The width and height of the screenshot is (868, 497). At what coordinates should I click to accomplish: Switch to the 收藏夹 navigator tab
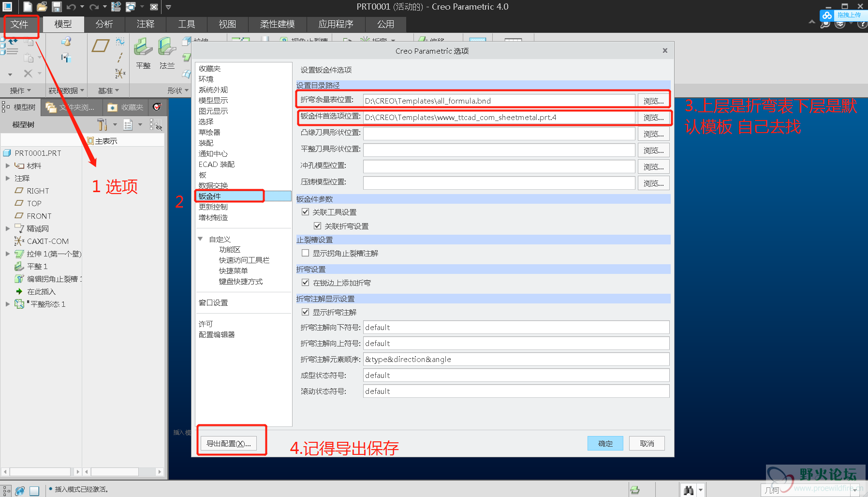pos(126,107)
